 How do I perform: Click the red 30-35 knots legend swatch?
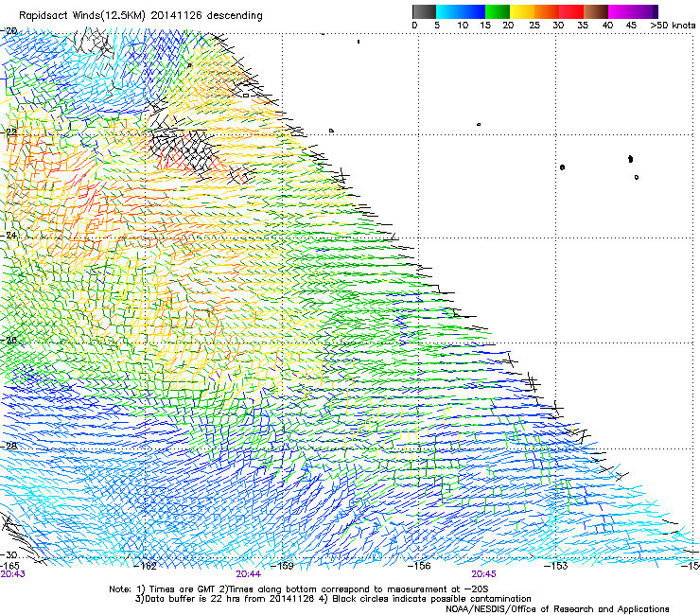[x=571, y=11]
